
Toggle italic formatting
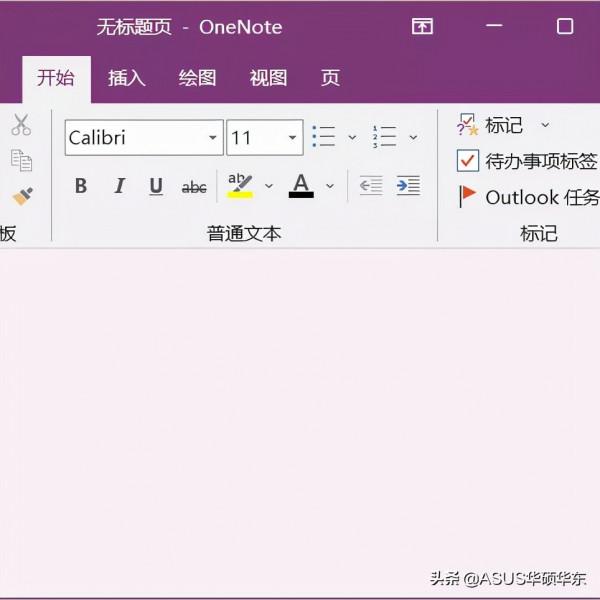point(120,186)
